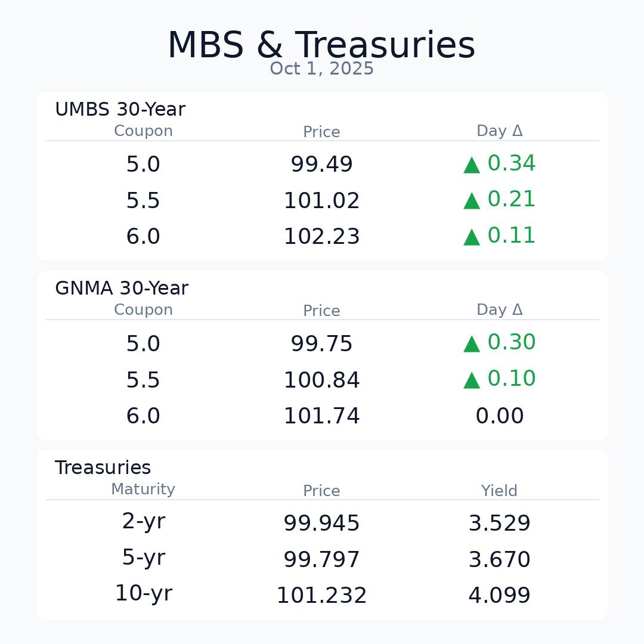This screenshot has width=644, height=644.
Task: Click the GNMA up arrow beside 0.30
Action: click(x=472, y=344)
